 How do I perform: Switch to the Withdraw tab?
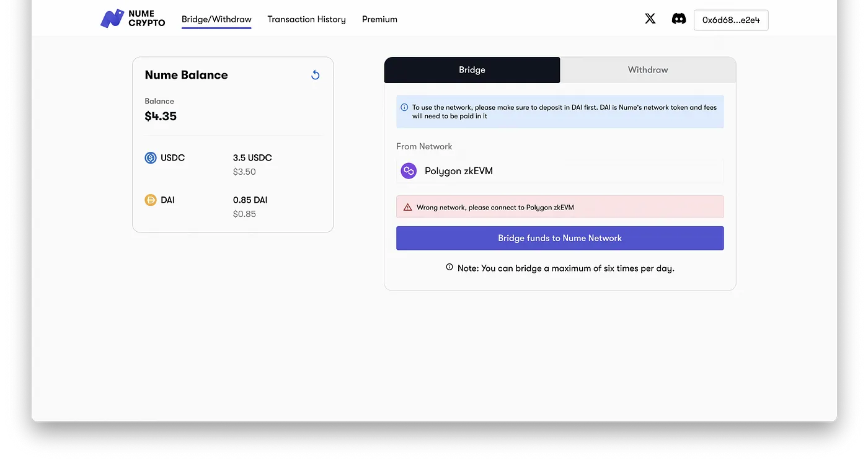(x=648, y=70)
